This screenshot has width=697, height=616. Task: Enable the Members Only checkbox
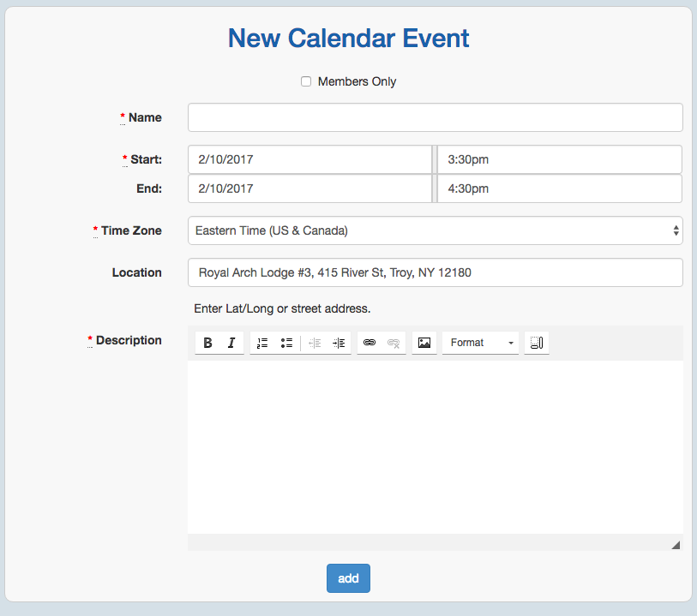(x=306, y=82)
